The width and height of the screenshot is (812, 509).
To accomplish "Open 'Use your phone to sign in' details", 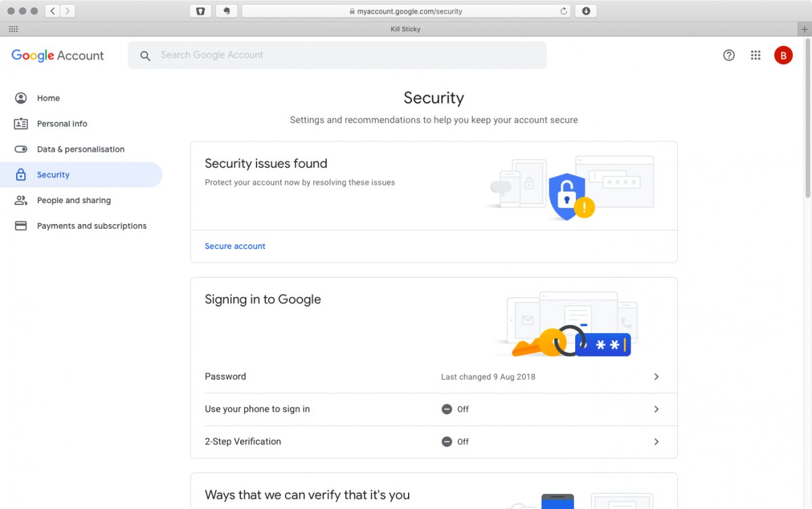I will click(x=656, y=409).
